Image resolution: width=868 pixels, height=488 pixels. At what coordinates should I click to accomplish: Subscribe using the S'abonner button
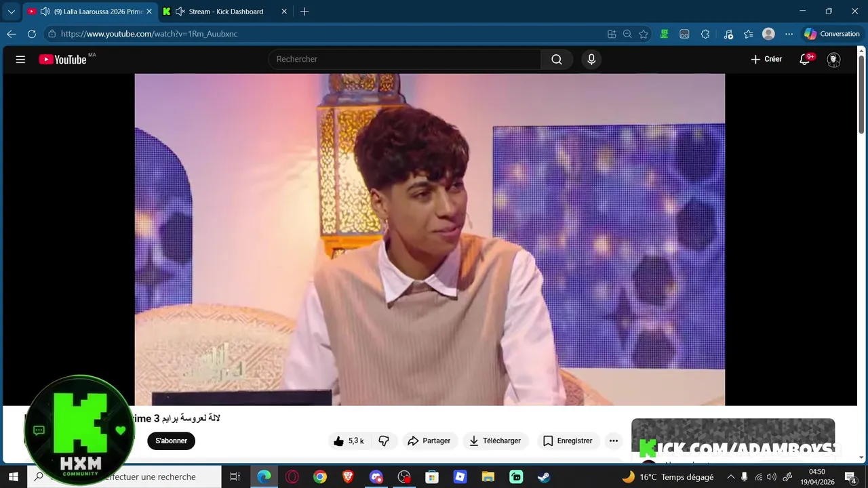171,441
